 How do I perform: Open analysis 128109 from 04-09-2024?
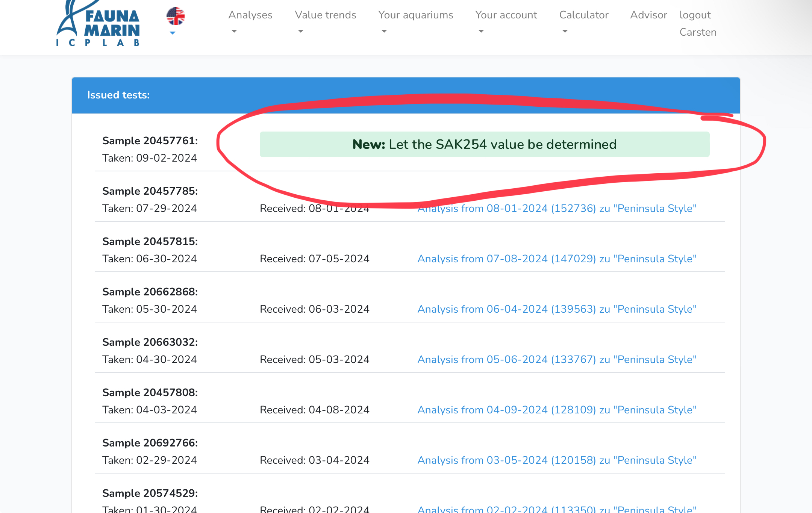tap(557, 410)
